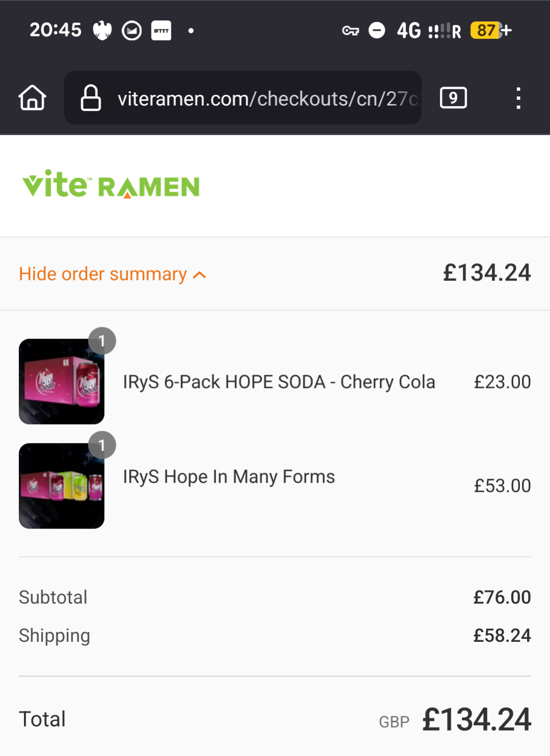Tap the GBP £134.24 total amount
Viewport: 550px width, 756px height.
476,719
